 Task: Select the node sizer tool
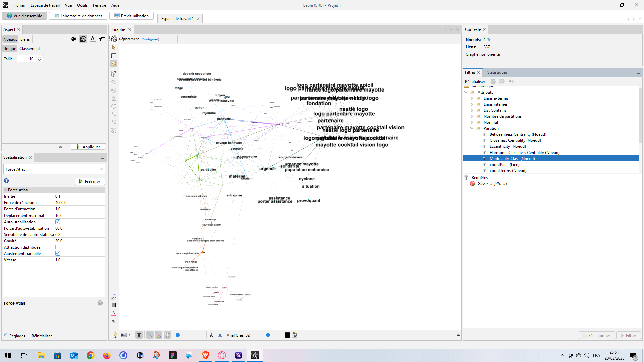pyautogui.click(x=114, y=90)
